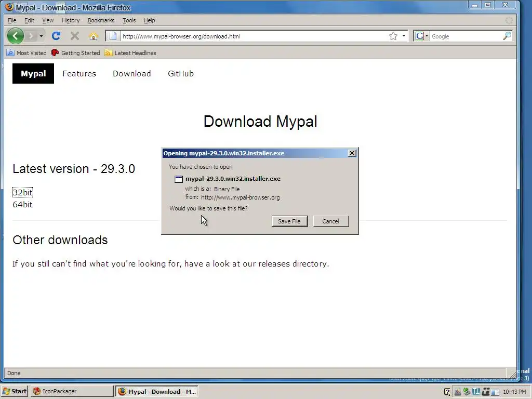Open the Most Visited bookmarks folder
Viewport: 532px width, 399px height.
click(x=26, y=53)
